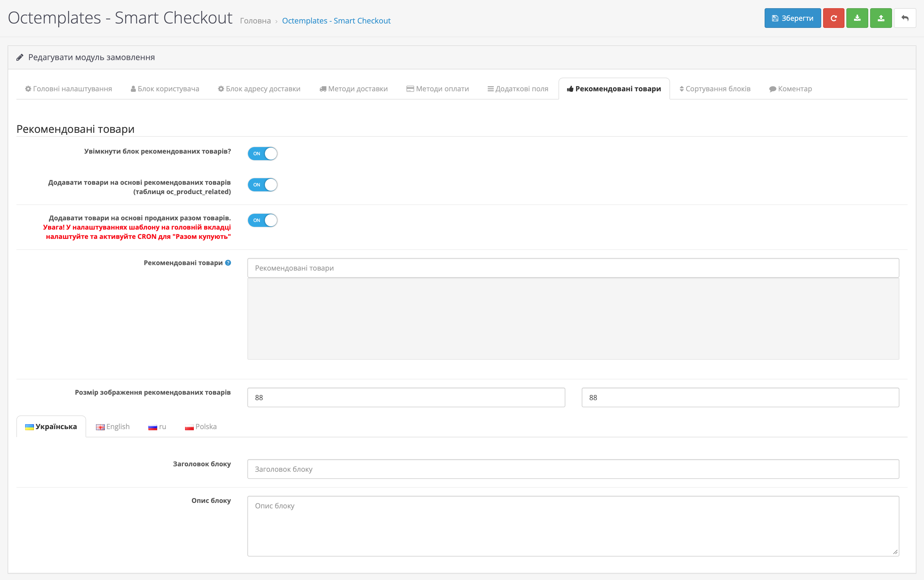Click the Головна breadcrumb link

point(255,21)
